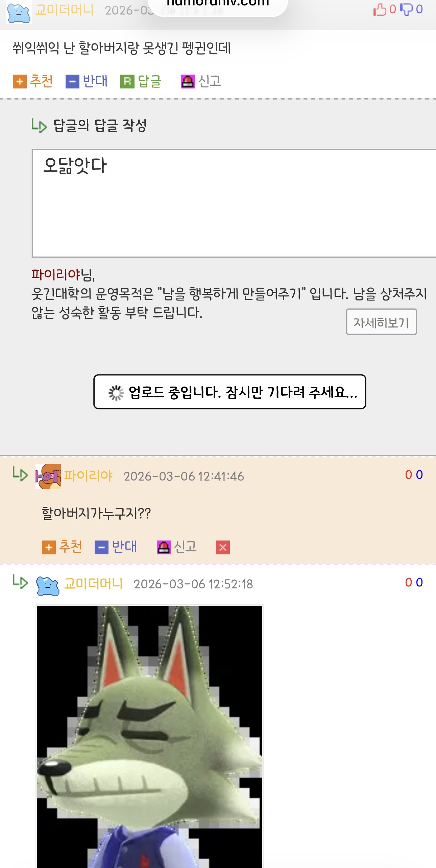Report top comment with siren 신고 icon
This screenshot has height=868, width=436.
coord(201,81)
